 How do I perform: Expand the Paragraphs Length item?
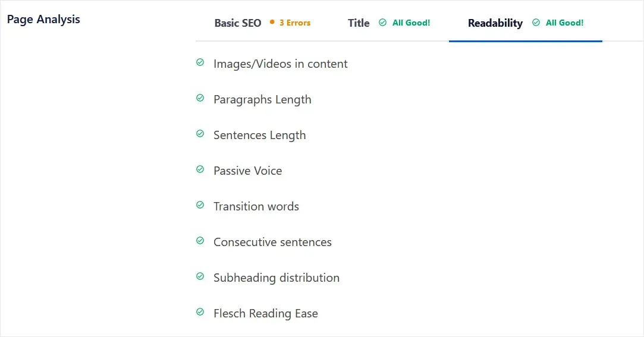[x=262, y=99]
